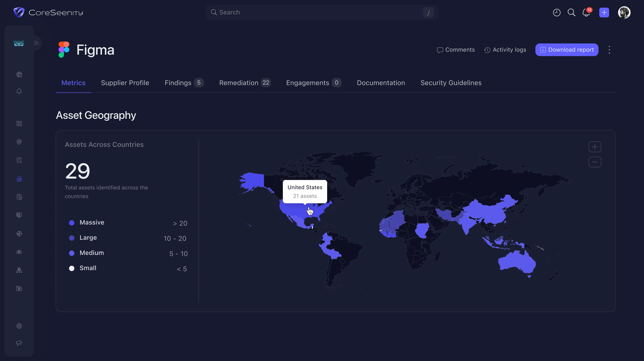Click the Download report button
Viewport: 644px width, 361px height.
(567, 50)
